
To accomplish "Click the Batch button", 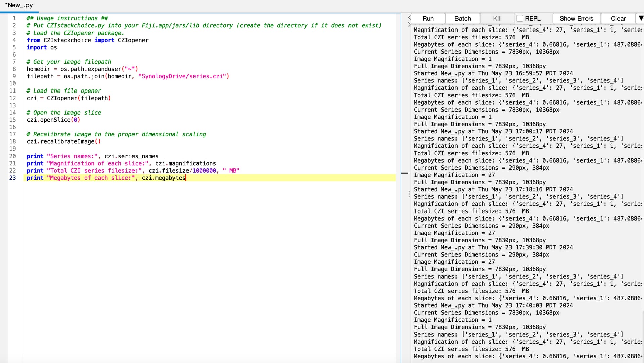I will pyautogui.click(x=463, y=19).
